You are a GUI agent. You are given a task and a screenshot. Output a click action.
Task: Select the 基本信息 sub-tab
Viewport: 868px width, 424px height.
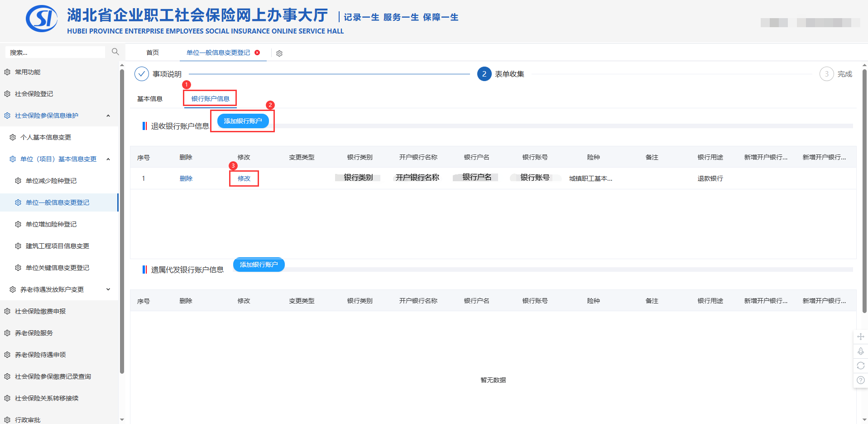click(150, 99)
